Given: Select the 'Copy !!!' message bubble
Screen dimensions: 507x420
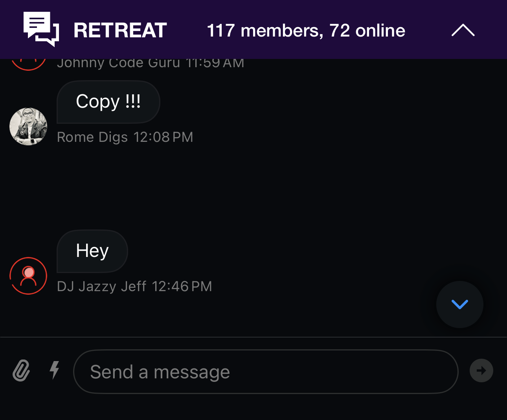Looking at the screenshot, I should [x=108, y=102].
